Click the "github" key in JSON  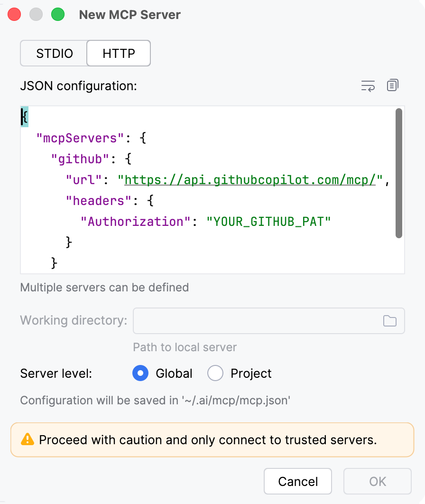80,159
